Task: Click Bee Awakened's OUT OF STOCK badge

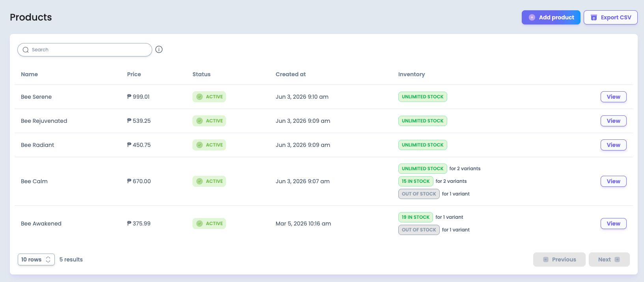Action: 419,230
